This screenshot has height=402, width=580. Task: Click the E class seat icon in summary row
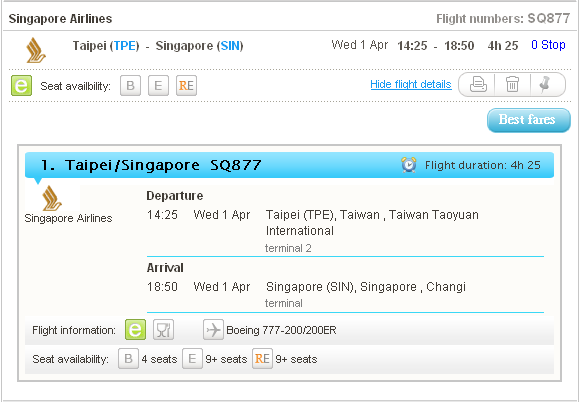(158, 85)
